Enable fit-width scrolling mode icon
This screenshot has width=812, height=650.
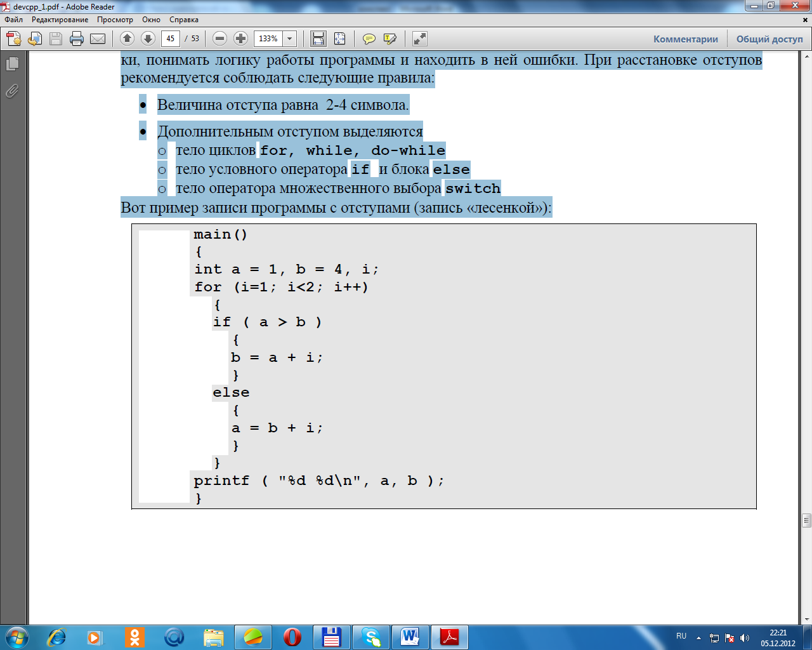(x=318, y=39)
